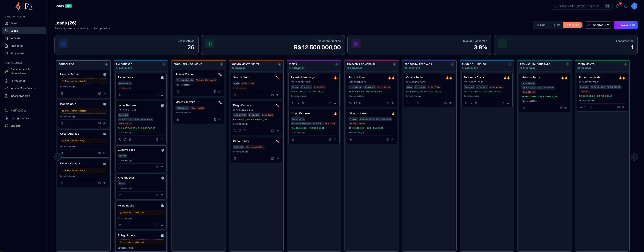Image resolution: width=644 pixels, height=252 pixels.
Task: Click Importar CSV button
Action: point(598,25)
